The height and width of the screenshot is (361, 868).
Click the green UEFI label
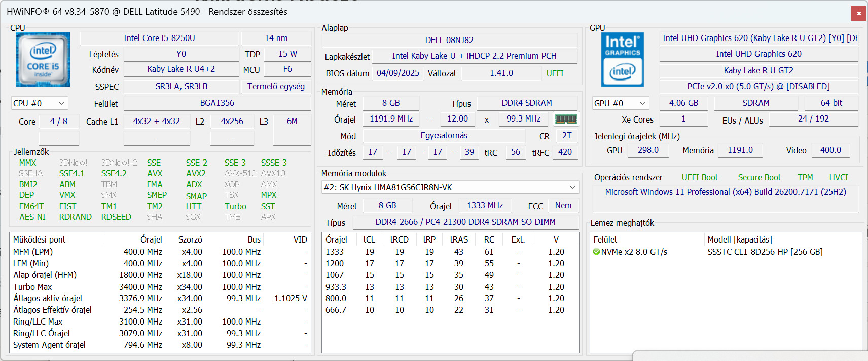pos(555,73)
